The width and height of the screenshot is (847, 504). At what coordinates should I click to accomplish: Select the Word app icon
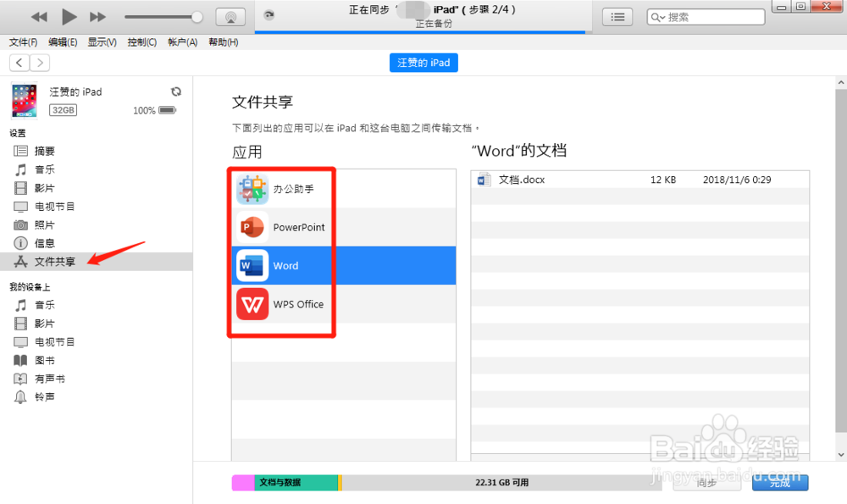252,266
